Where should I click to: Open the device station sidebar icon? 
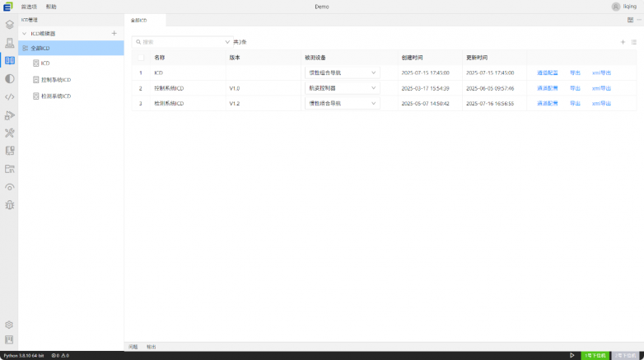9,43
